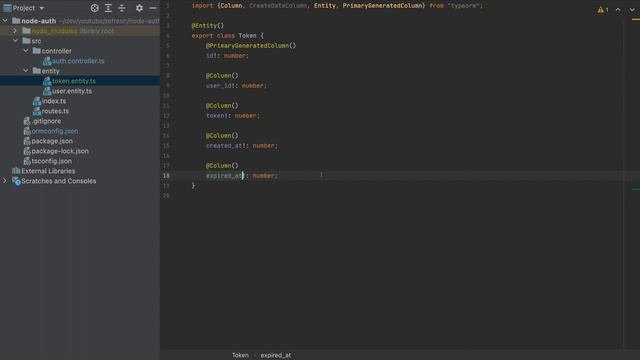Image resolution: width=640 pixels, height=360 pixels.
Task: Click the 'typeorm' import string
Action: tap(464, 6)
